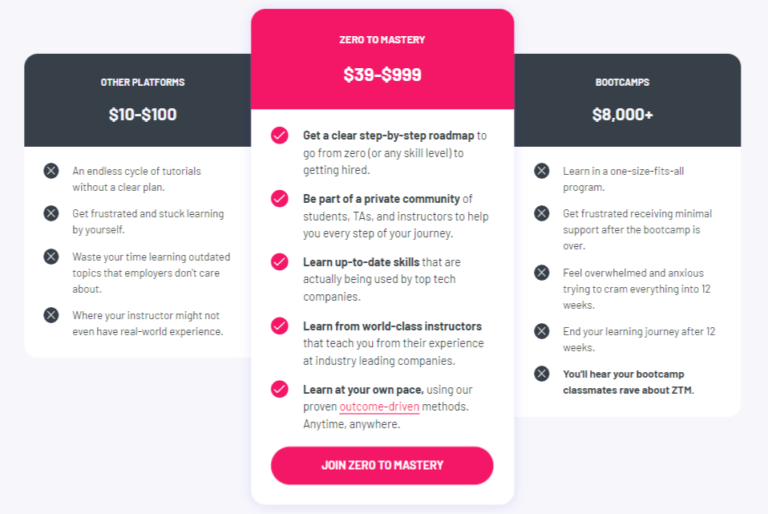Click X icon next to one-size-fits-all program
Image resolution: width=768 pixels, height=514 pixels.
click(x=542, y=171)
